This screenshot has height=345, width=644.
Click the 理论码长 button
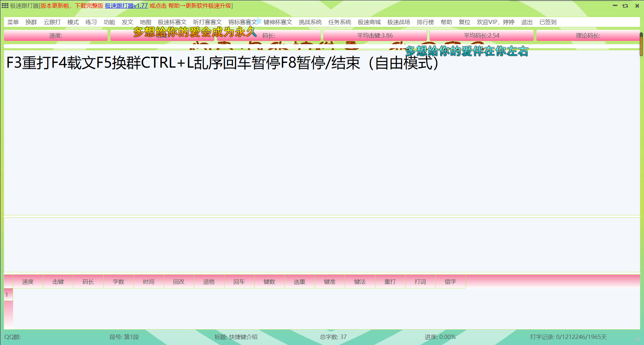(588, 36)
